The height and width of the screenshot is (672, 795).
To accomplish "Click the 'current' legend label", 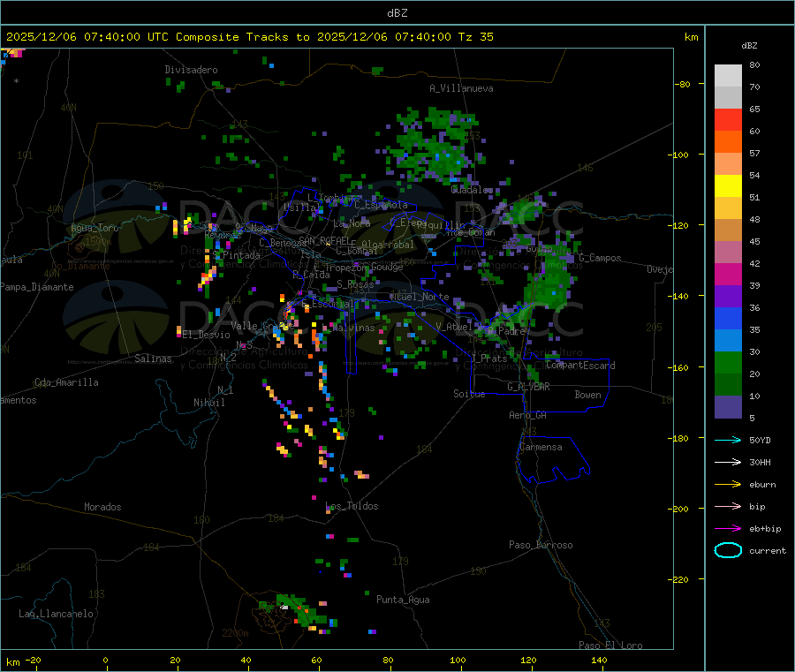I will (767, 550).
